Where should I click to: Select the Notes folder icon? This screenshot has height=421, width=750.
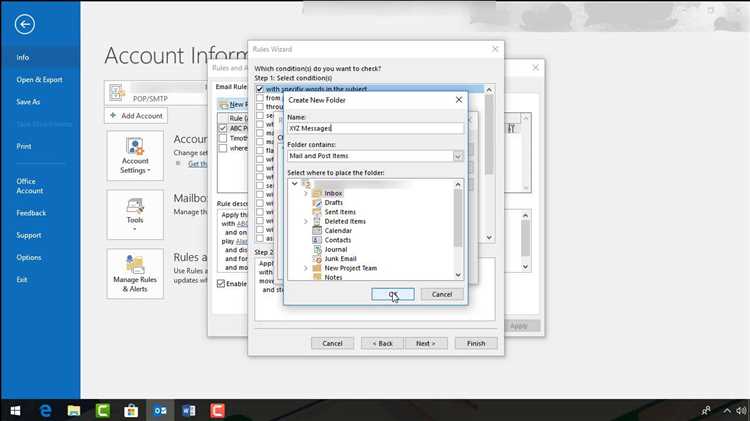tap(317, 277)
